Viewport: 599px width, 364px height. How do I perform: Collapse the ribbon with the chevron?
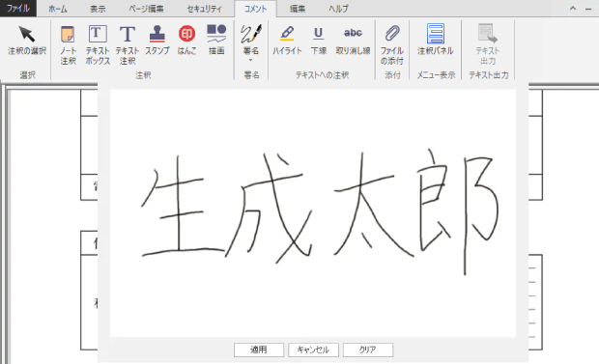pyautogui.click(x=573, y=9)
